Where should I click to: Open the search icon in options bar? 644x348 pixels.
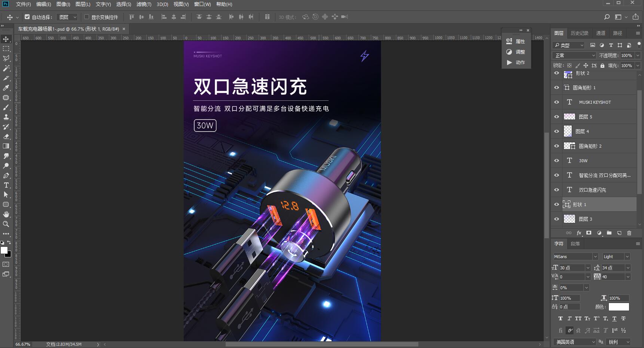(607, 17)
